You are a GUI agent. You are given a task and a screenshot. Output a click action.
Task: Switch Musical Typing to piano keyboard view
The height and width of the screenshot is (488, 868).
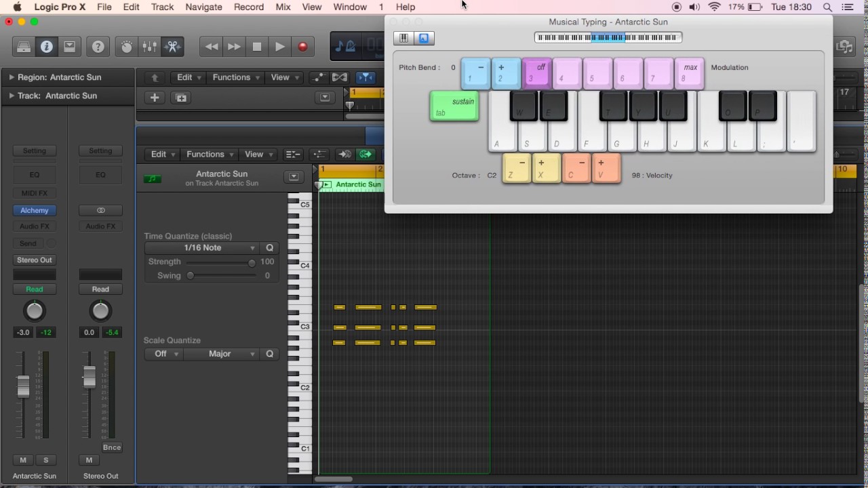[403, 38]
